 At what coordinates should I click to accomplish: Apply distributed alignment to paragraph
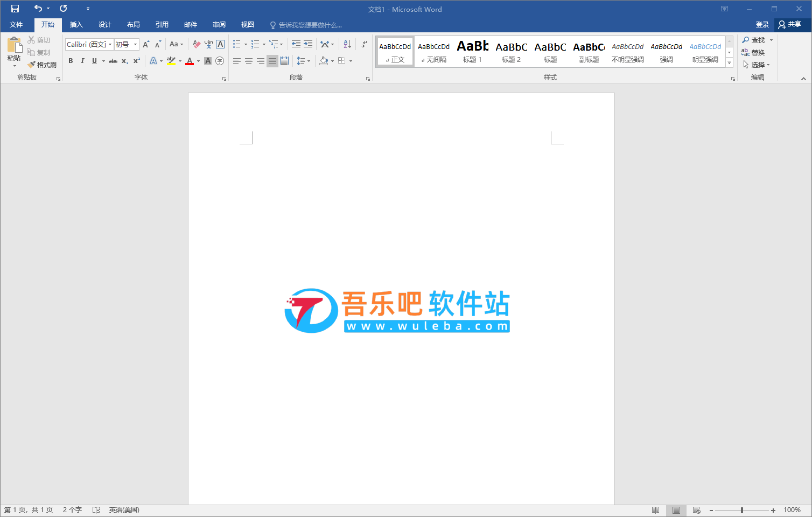pyautogui.click(x=284, y=61)
